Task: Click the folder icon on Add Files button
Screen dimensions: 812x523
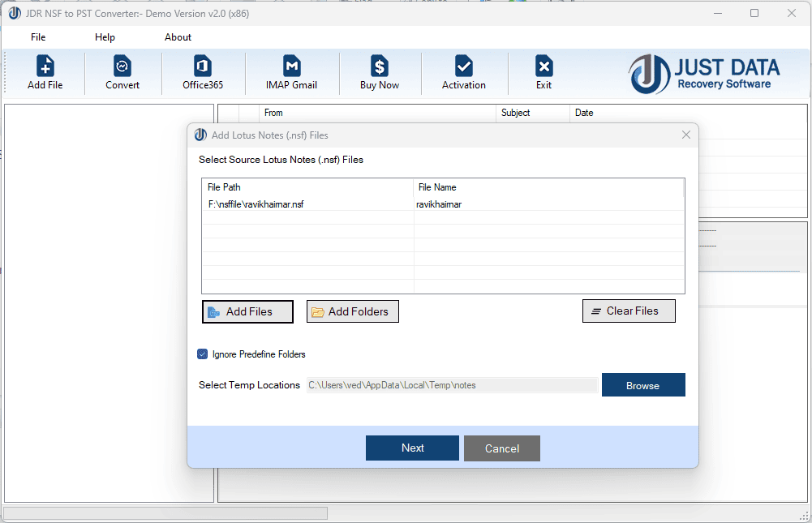Action: click(213, 311)
